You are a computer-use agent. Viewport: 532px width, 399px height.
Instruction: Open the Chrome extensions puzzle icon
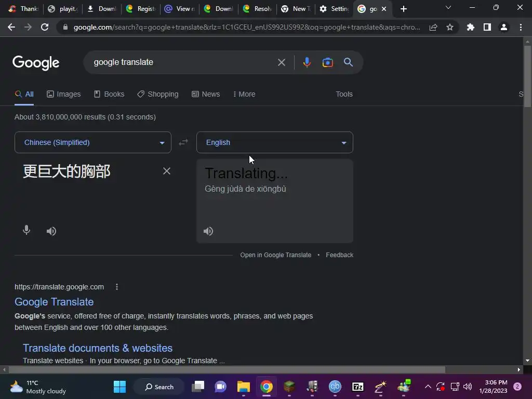471,27
